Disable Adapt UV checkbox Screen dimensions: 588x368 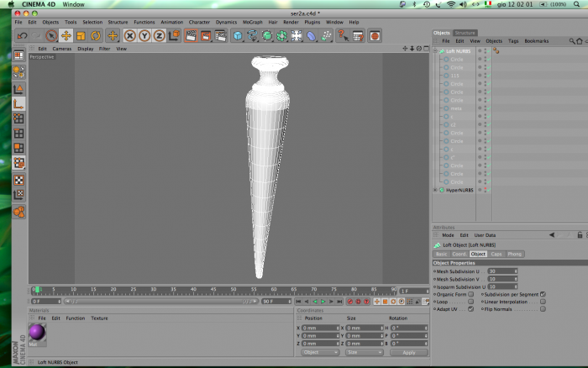[x=471, y=309]
